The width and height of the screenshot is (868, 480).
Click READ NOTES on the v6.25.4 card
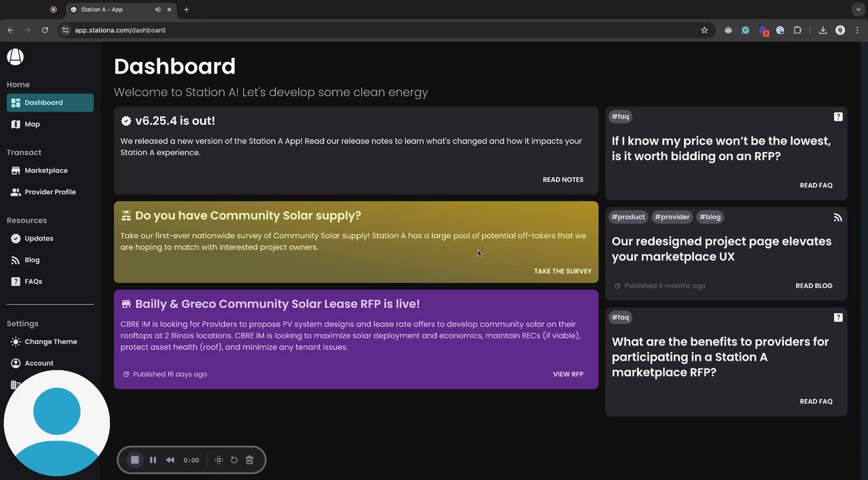tap(563, 179)
